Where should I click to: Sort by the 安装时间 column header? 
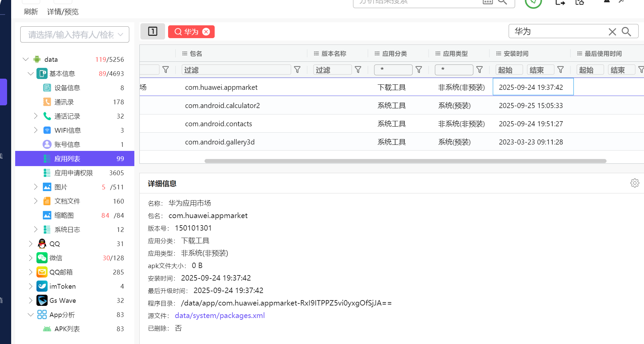(516, 54)
